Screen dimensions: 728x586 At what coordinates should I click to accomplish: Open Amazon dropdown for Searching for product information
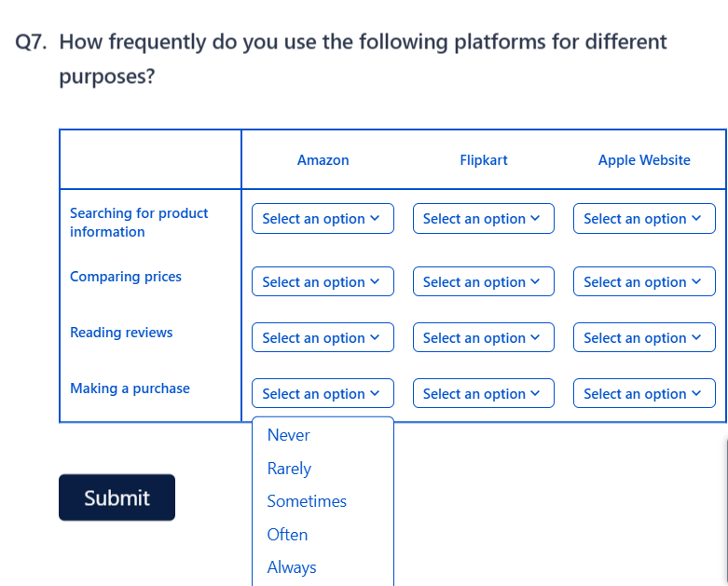point(323,219)
